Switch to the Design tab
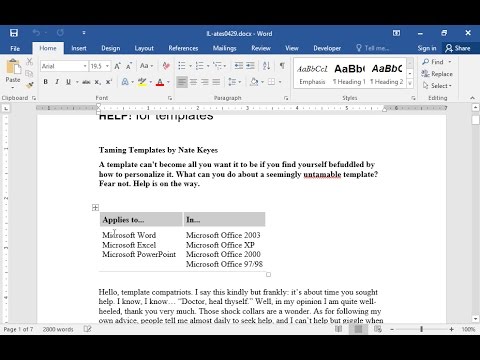This screenshot has width=480, height=360. pyautogui.click(x=111, y=48)
